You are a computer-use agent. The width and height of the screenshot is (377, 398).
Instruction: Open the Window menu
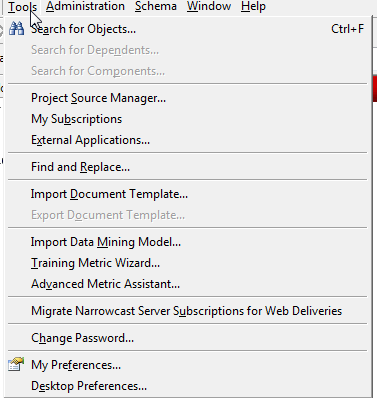pos(209,6)
